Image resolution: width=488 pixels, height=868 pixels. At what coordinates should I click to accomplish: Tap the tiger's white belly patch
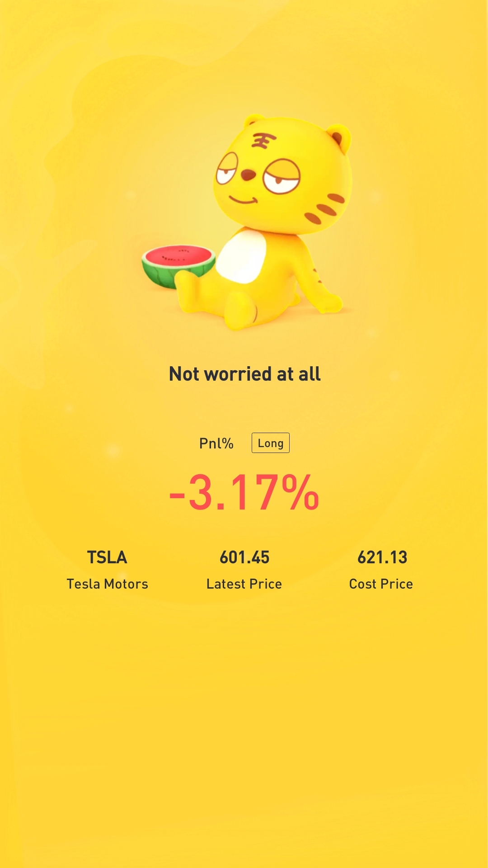tap(242, 255)
